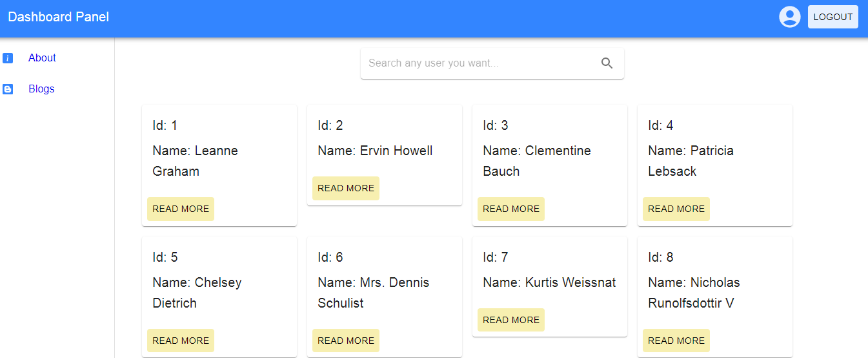This screenshot has height=358, width=868.
Task: Click the About info icon in sidebar
Action: [8, 58]
